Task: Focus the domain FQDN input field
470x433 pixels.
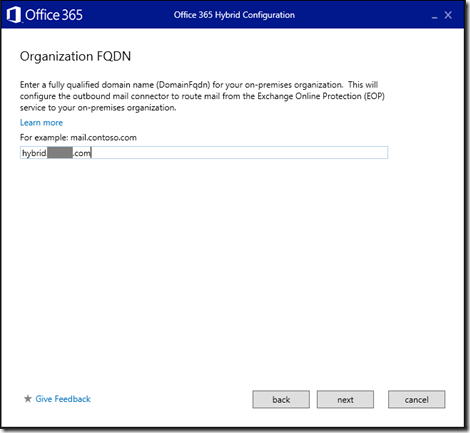Action: pyautogui.click(x=204, y=153)
